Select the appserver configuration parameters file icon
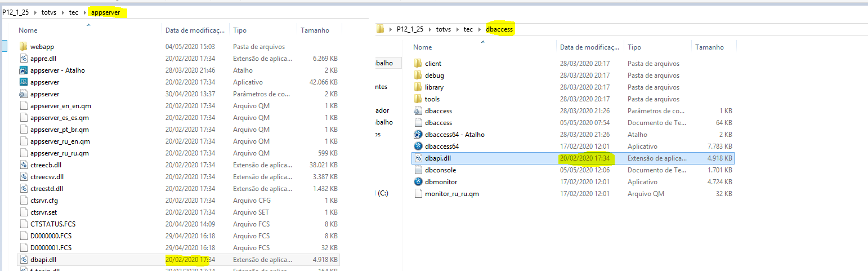This screenshot has width=868, height=271. pyautogui.click(x=24, y=94)
